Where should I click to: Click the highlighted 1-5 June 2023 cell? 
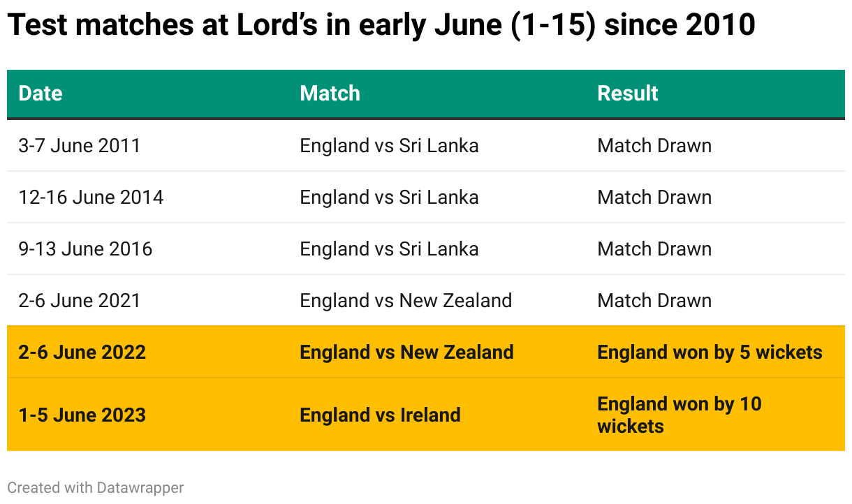coord(82,415)
